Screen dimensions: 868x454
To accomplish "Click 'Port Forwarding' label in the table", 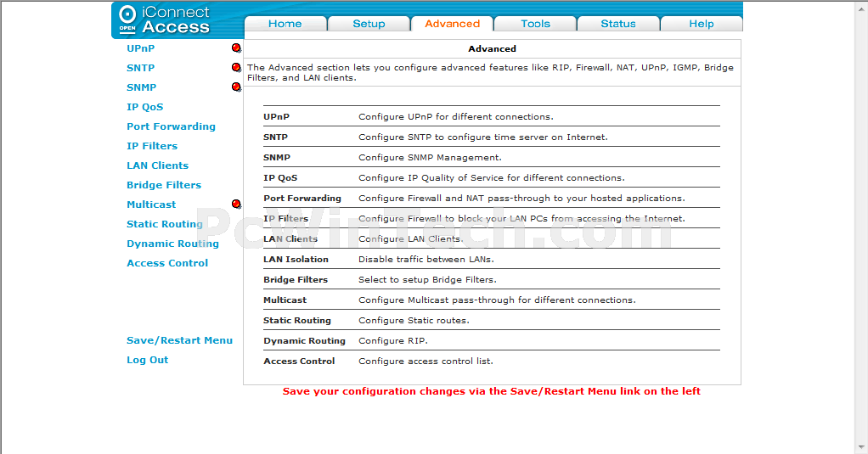I will [x=302, y=199].
